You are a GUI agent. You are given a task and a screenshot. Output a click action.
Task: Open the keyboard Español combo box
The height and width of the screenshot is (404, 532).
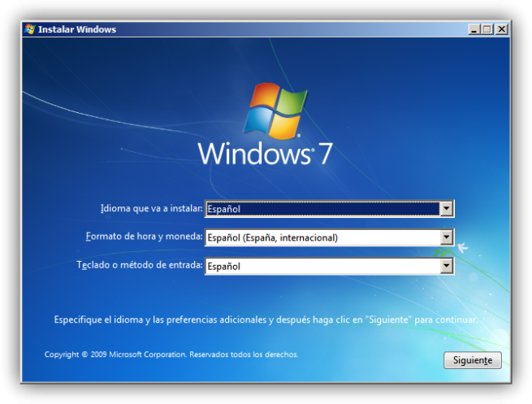click(329, 266)
